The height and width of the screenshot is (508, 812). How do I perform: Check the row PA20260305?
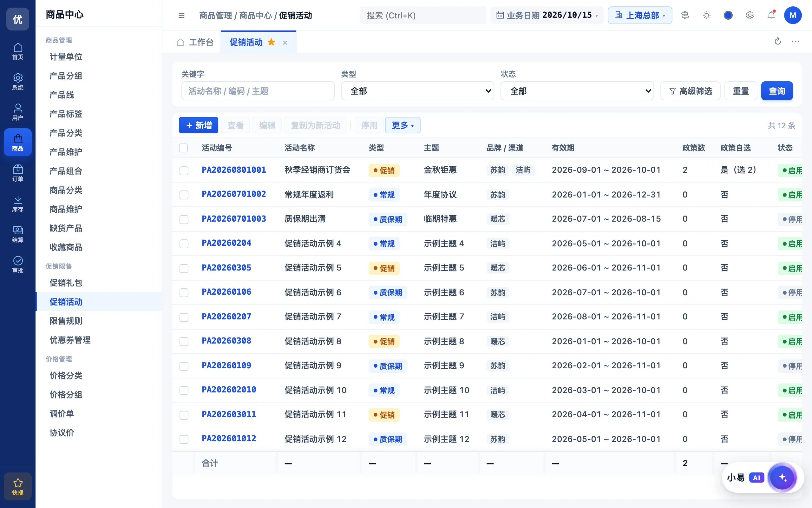click(184, 268)
